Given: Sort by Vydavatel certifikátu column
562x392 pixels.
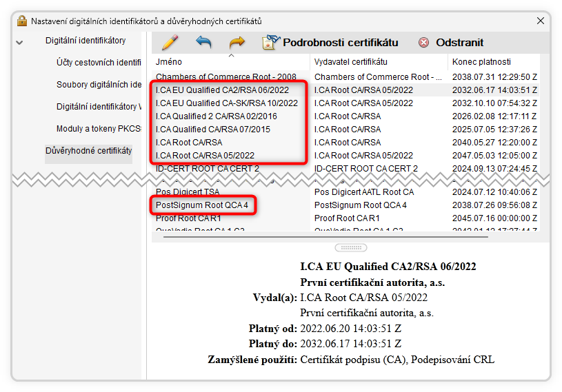Looking at the screenshot, I should [x=350, y=62].
